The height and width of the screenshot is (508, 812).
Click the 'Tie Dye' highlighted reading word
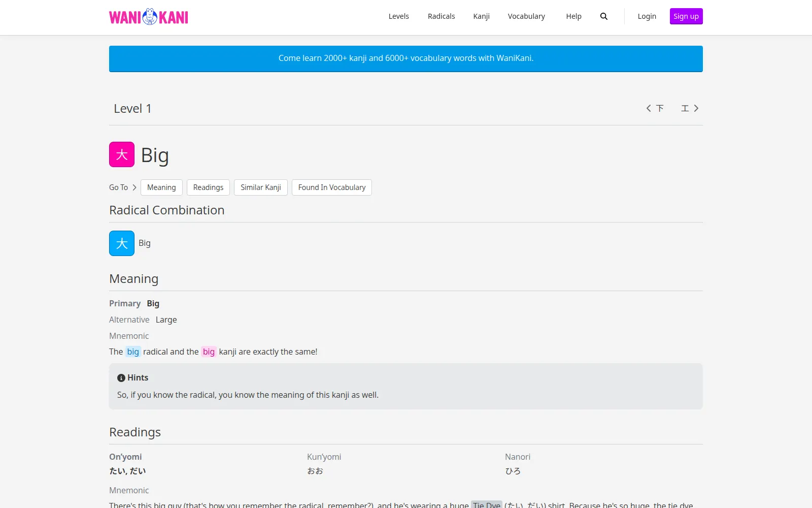pyautogui.click(x=487, y=504)
